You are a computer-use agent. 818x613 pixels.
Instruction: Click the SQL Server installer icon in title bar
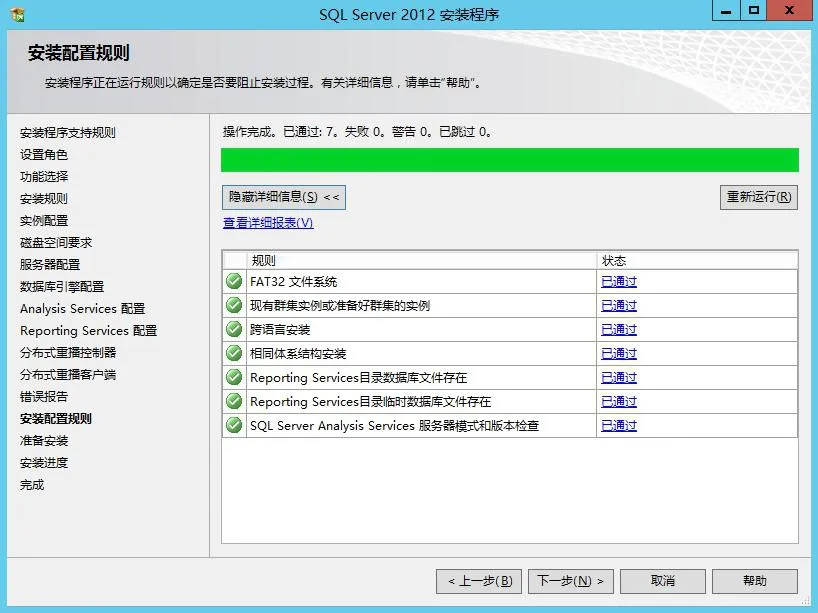click(x=16, y=13)
